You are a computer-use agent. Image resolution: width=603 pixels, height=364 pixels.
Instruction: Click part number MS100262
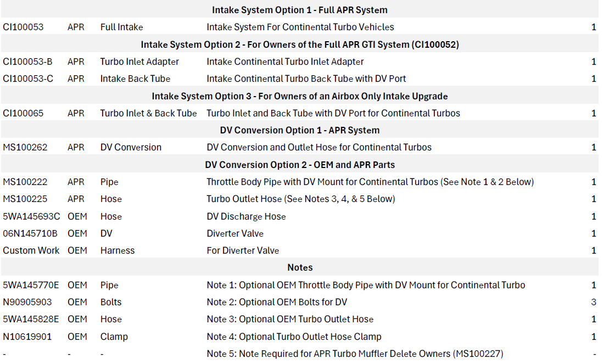25,147
